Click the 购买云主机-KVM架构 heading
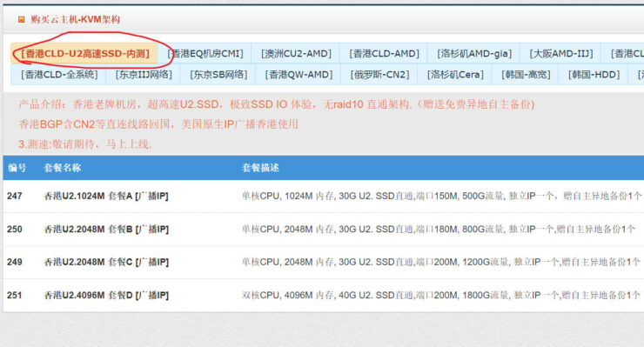The height and width of the screenshot is (347, 644). tap(75, 19)
